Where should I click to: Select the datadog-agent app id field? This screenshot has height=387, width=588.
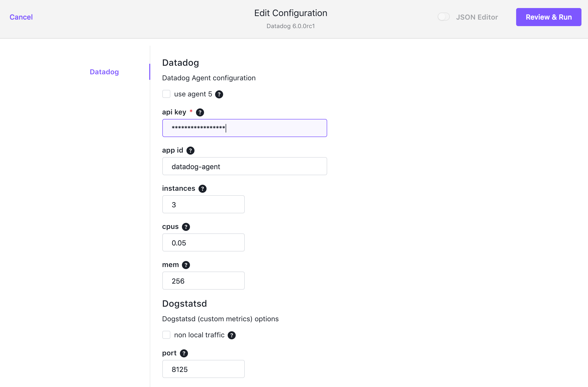(x=244, y=166)
